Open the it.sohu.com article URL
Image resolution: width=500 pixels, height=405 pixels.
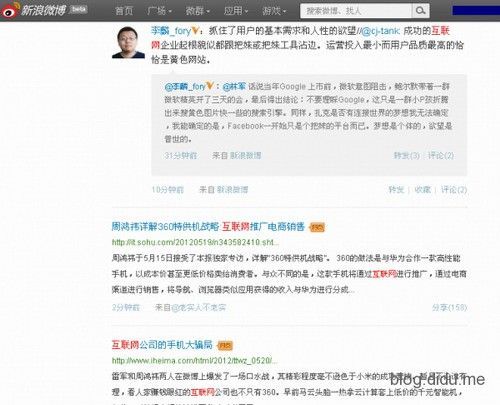point(195,242)
